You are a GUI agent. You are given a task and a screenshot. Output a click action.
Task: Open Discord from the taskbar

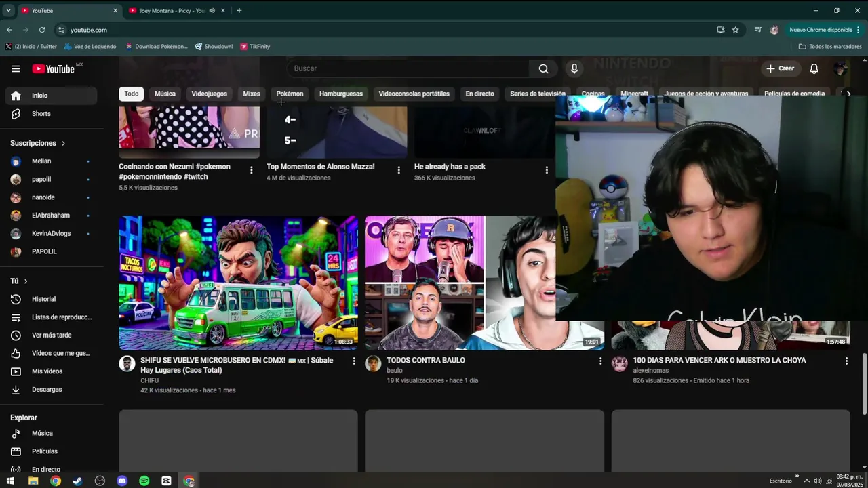pyautogui.click(x=122, y=481)
